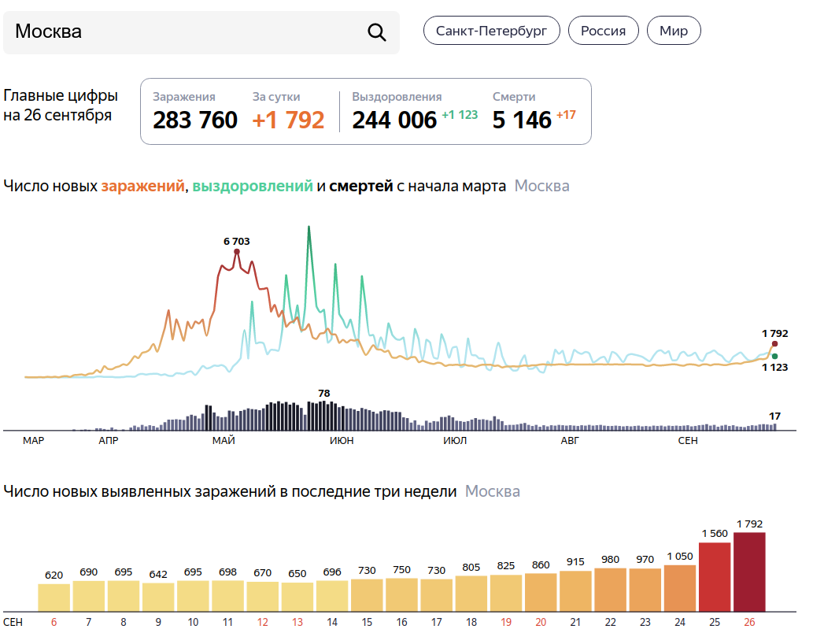Click the red 1 792 infections endpoint dot
This screenshot has width=824, height=644.
pos(774,344)
